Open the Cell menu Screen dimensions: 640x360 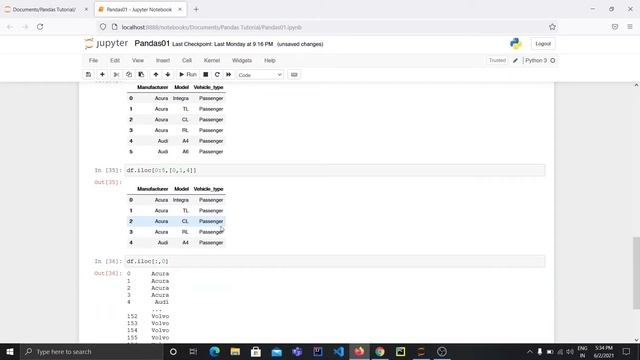point(187,60)
